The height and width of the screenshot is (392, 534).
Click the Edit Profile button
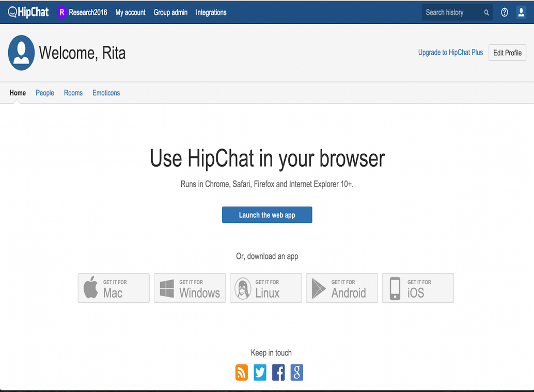(x=508, y=53)
